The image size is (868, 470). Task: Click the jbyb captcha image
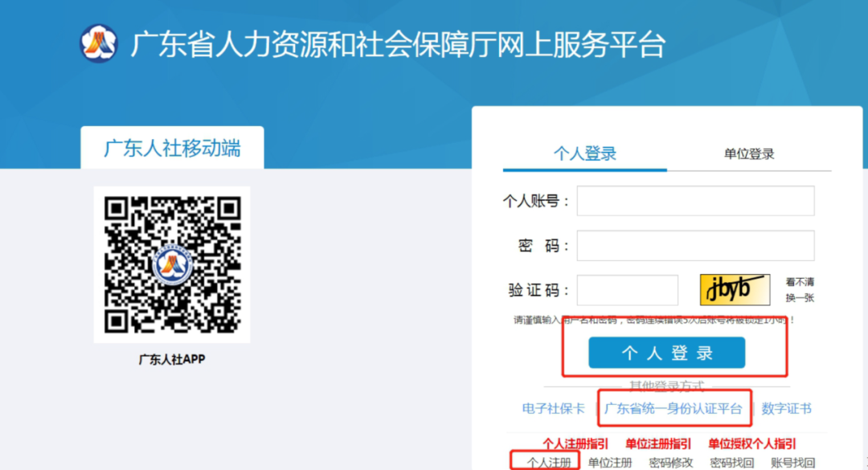734,289
